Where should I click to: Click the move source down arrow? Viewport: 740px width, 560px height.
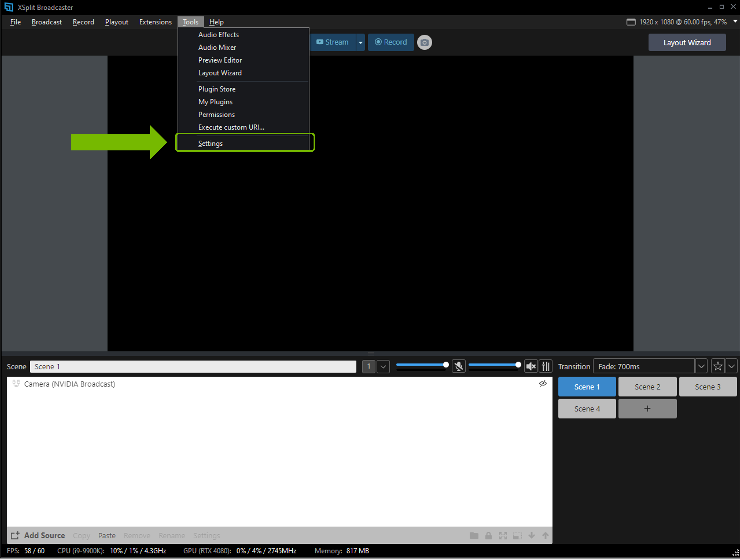click(531, 536)
